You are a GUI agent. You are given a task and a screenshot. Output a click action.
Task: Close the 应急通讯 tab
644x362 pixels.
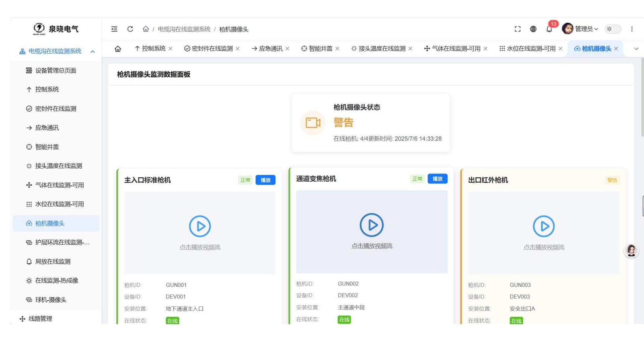click(x=287, y=49)
